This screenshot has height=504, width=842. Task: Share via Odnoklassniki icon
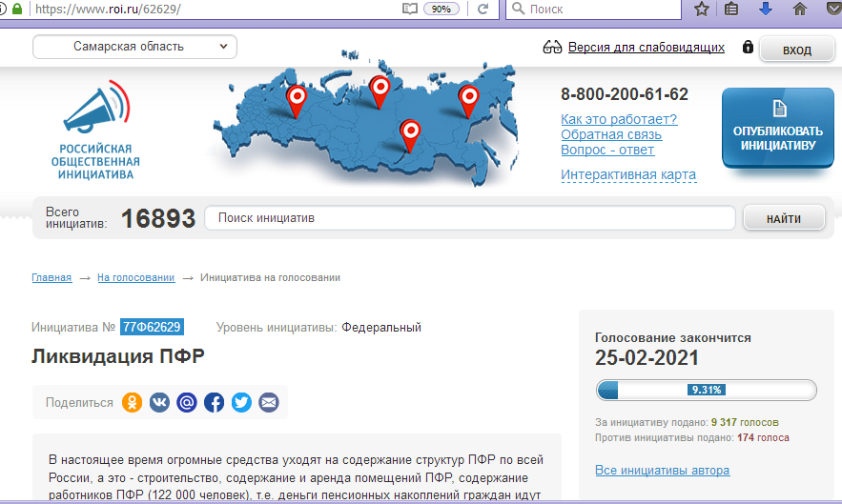point(133,402)
